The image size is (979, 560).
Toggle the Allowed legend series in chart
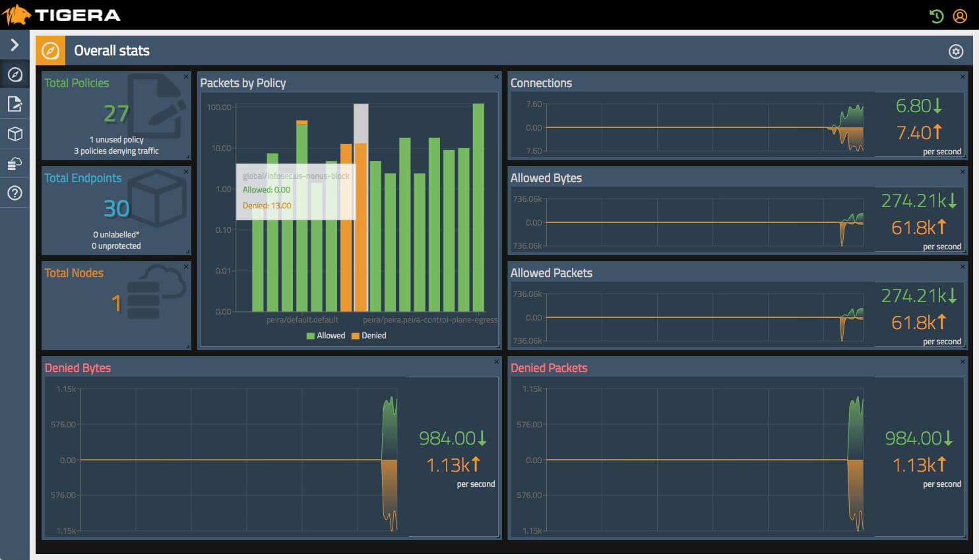[x=326, y=336]
